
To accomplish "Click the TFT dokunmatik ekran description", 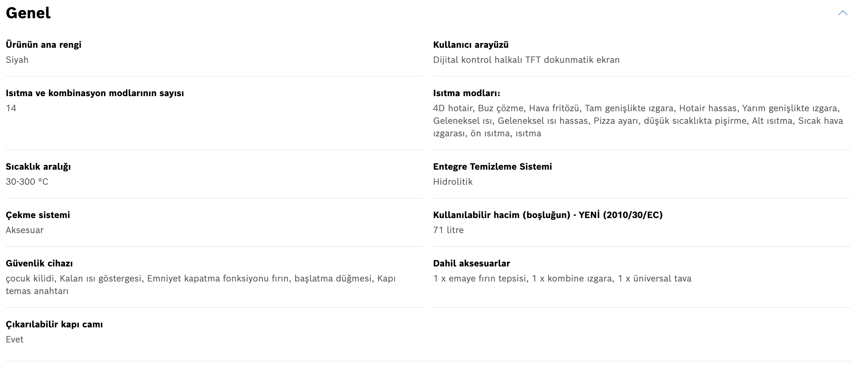I will (x=526, y=60).
